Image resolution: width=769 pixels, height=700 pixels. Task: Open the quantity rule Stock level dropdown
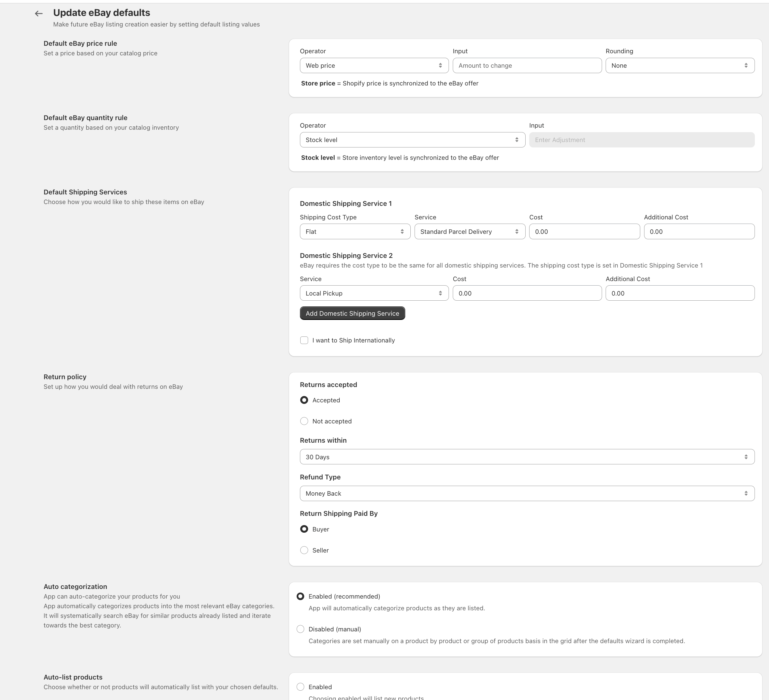click(412, 140)
